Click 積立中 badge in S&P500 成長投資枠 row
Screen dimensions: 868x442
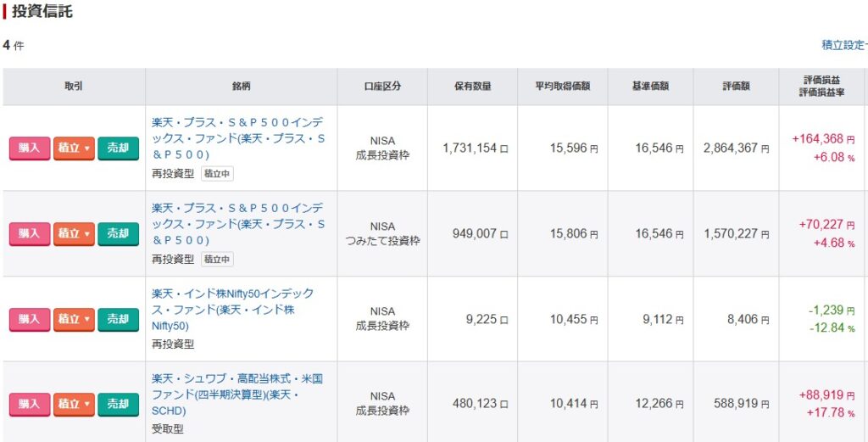(x=217, y=174)
